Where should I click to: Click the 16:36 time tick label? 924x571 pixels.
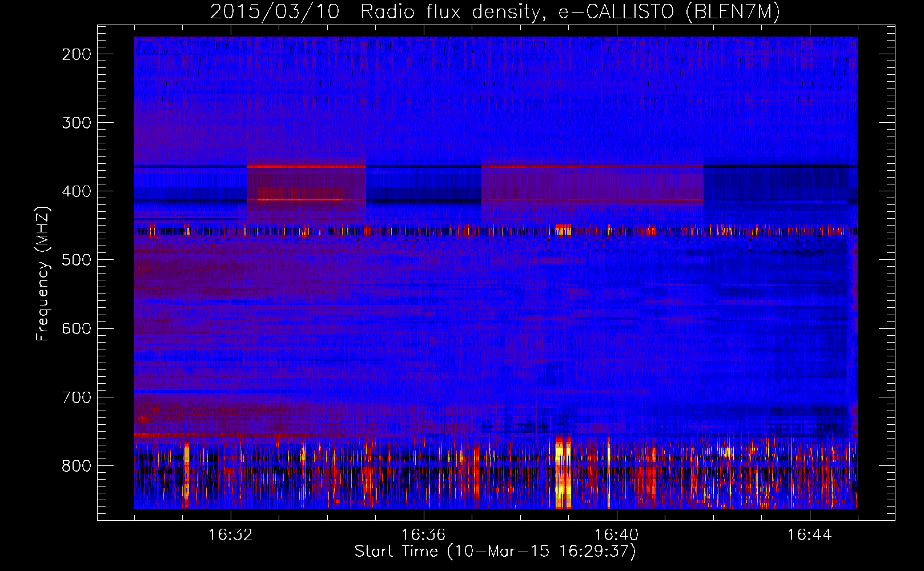(x=424, y=535)
